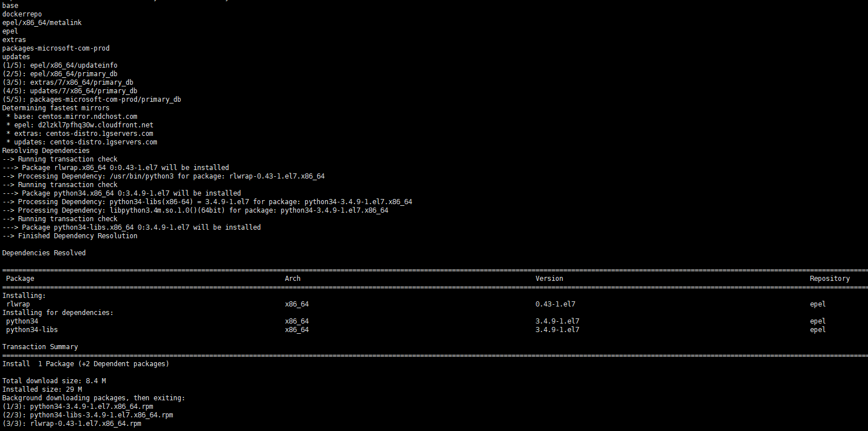Screen dimensions: 868x431
Task: Click 'Installed size: 29 M'
Action: 42,389
